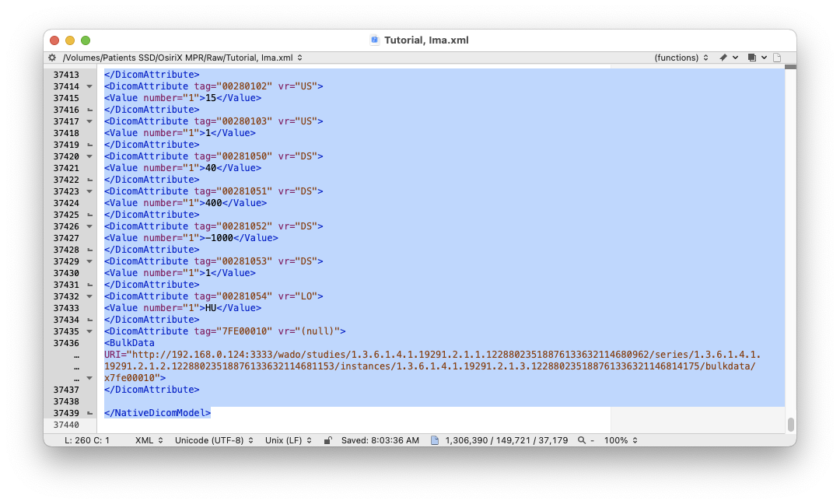Image resolution: width=840 pixels, height=504 pixels.
Task: Click the value 15 on line 37415
Action: click(211, 98)
